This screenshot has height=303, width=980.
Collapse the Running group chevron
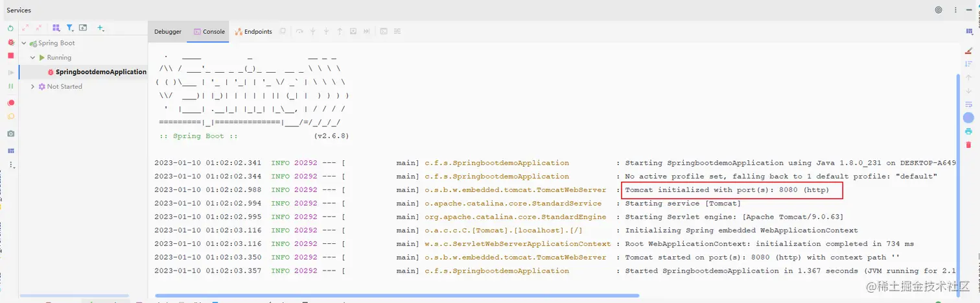pyautogui.click(x=32, y=57)
